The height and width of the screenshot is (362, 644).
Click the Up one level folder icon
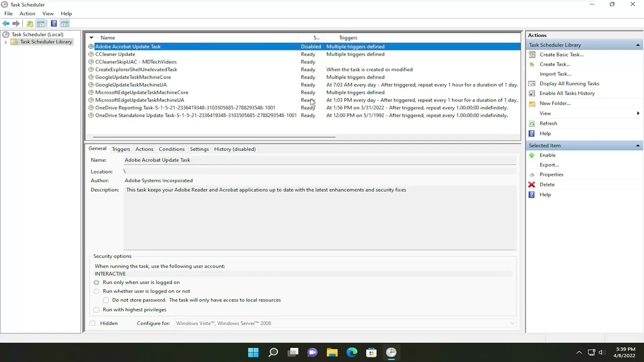click(x=30, y=24)
